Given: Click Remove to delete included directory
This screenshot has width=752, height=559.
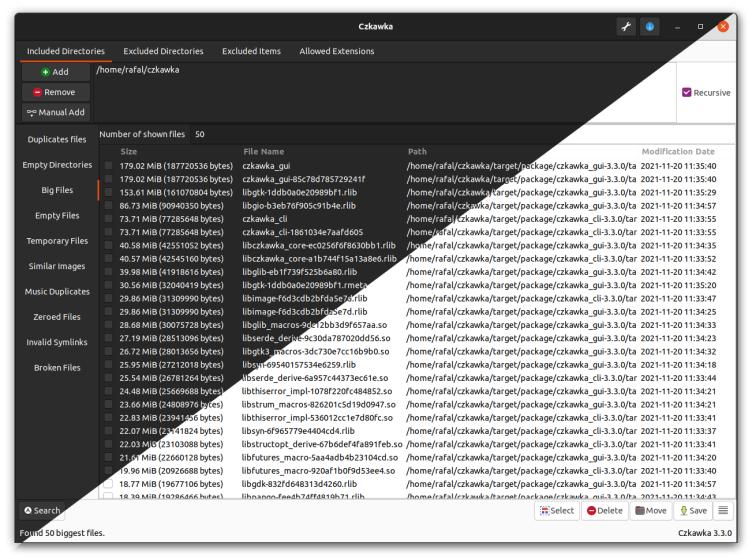Looking at the screenshot, I should [55, 92].
